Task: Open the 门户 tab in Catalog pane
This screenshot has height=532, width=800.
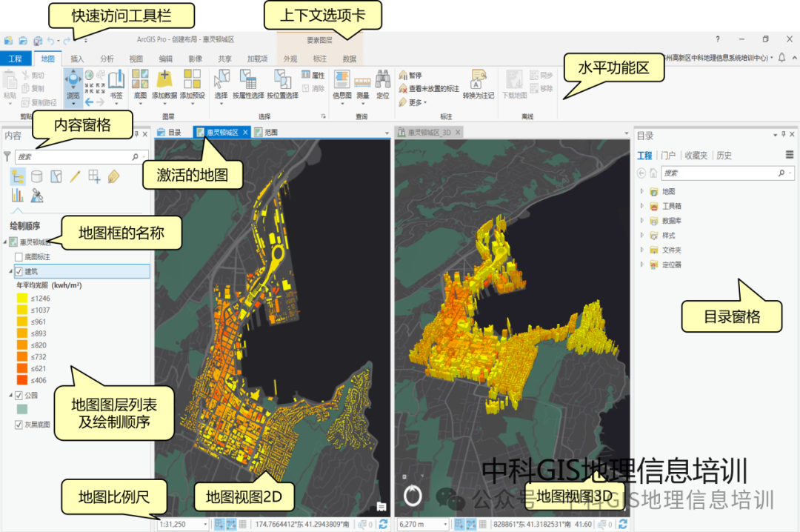Action: click(668, 155)
